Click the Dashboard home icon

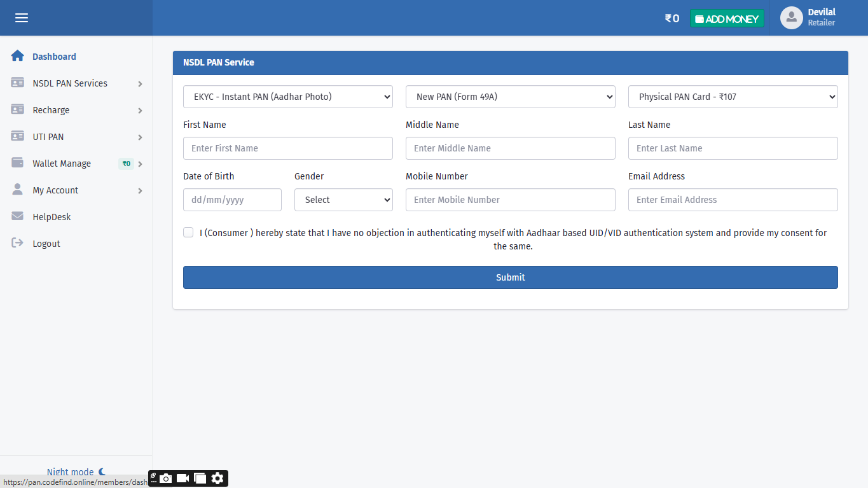[18, 56]
